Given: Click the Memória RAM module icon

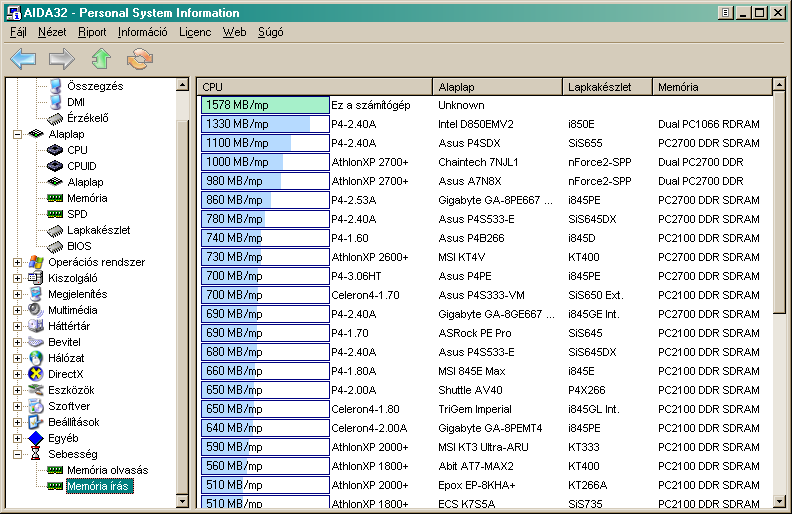Looking at the screenshot, I should click(55, 198).
